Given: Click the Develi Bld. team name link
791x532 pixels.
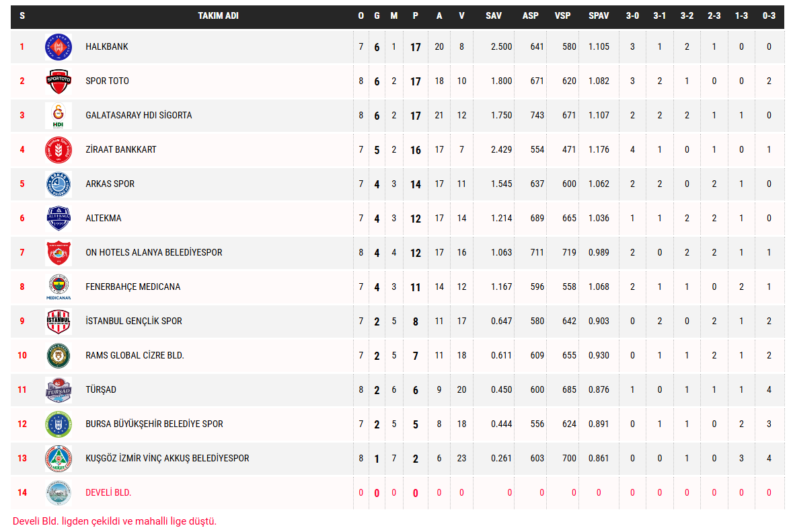Looking at the screenshot, I should point(108,493).
